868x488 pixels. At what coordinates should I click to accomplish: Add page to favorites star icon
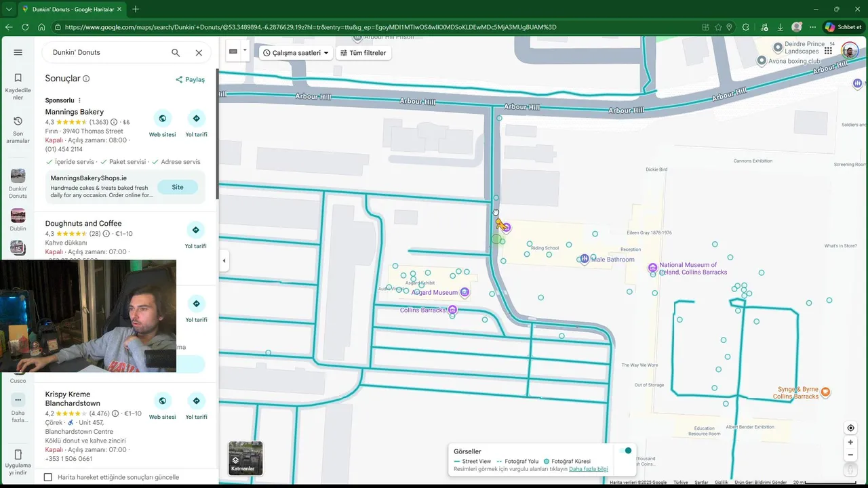pyautogui.click(x=718, y=27)
